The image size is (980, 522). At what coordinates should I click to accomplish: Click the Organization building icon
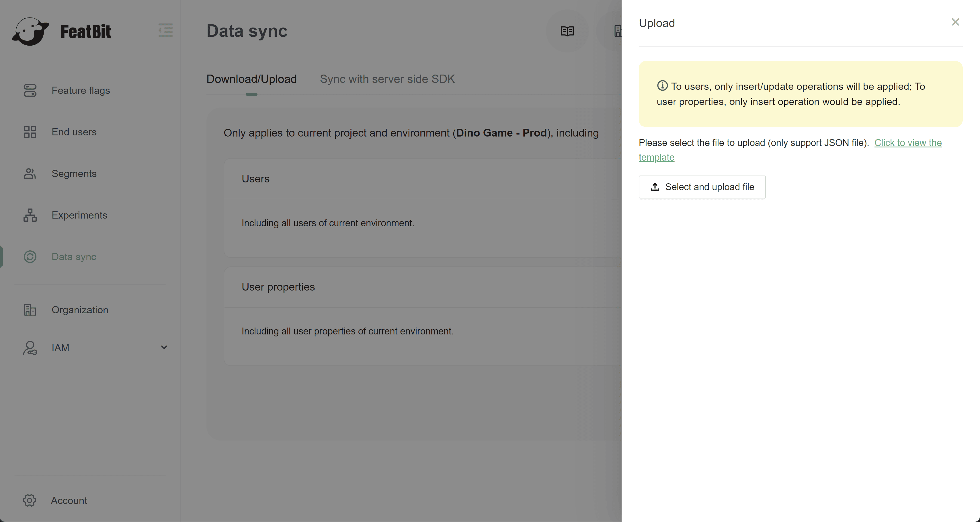point(30,310)
